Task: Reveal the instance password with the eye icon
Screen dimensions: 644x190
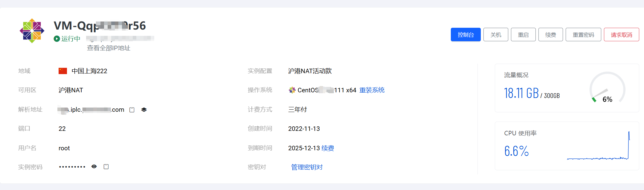Action: click(x=94, y=167)
